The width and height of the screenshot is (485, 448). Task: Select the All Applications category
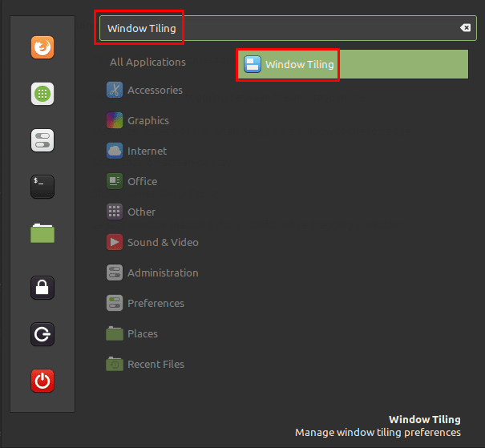pos(148,63)
